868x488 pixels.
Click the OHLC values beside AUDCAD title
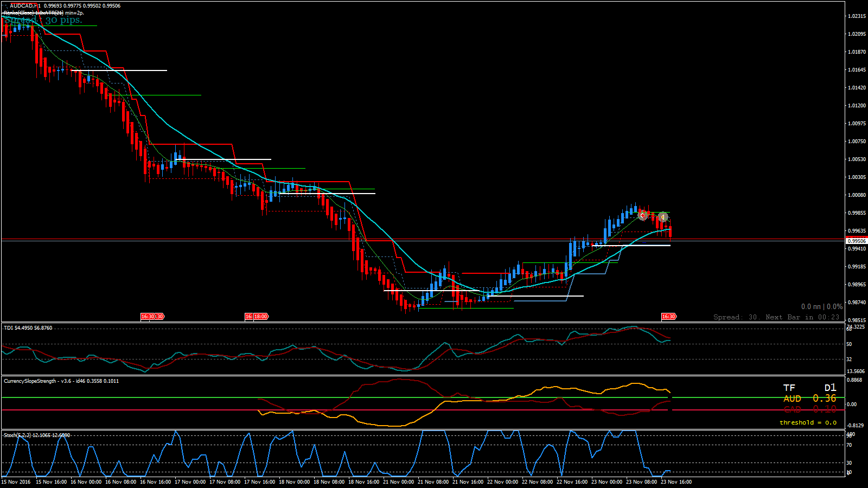coord(82,6)
